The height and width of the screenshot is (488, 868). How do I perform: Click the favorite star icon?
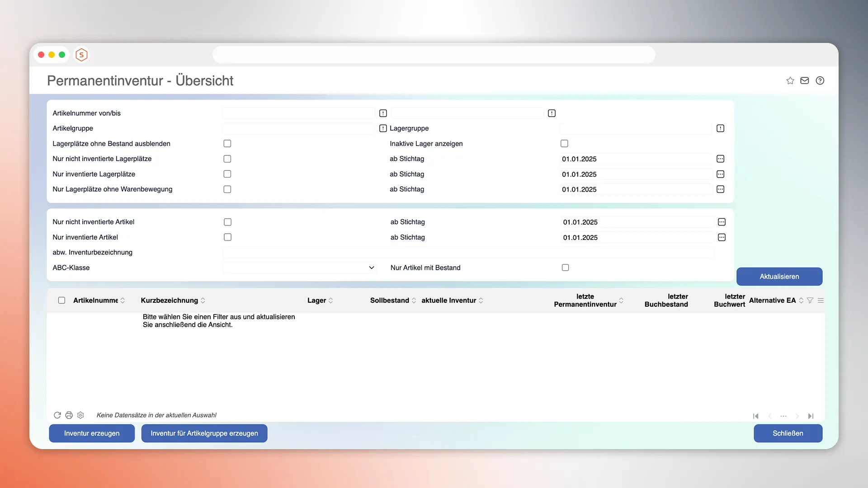coord(790,80)
